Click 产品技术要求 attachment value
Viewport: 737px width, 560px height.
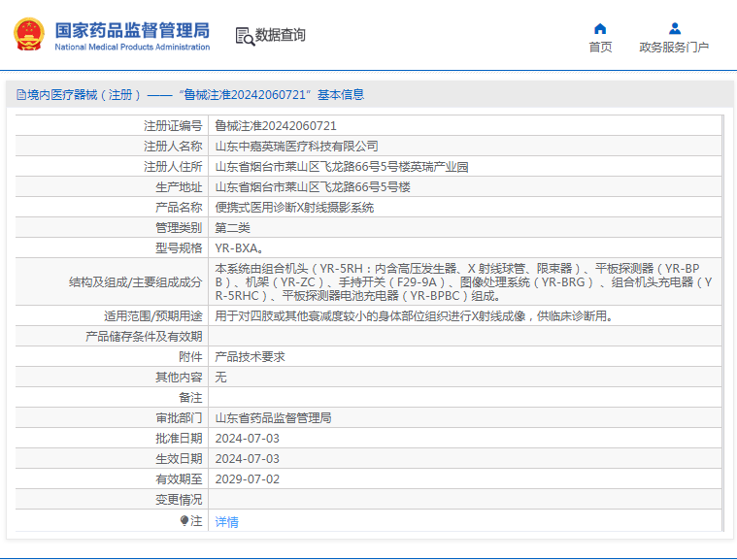coord(251,357)
